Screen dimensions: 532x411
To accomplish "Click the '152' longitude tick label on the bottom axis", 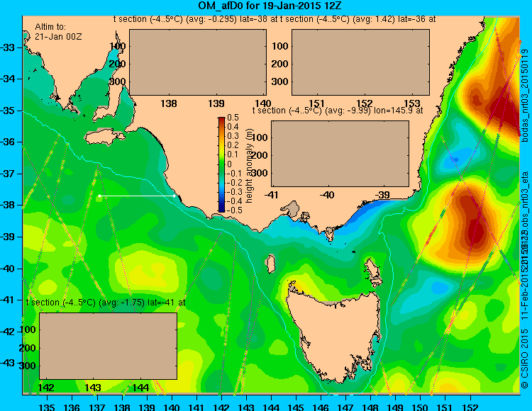I will (x=470, y=406).
